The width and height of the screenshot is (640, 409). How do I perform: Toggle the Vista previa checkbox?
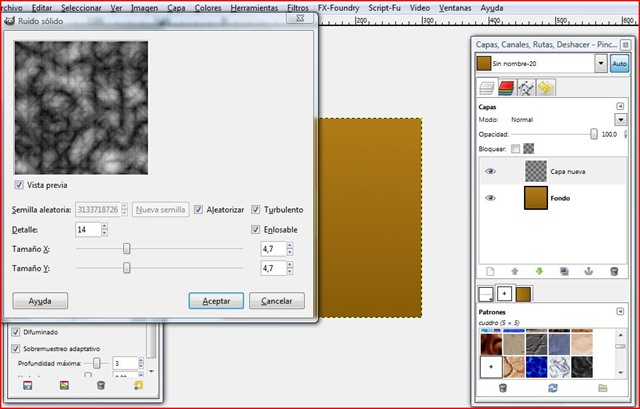[20, 185]
